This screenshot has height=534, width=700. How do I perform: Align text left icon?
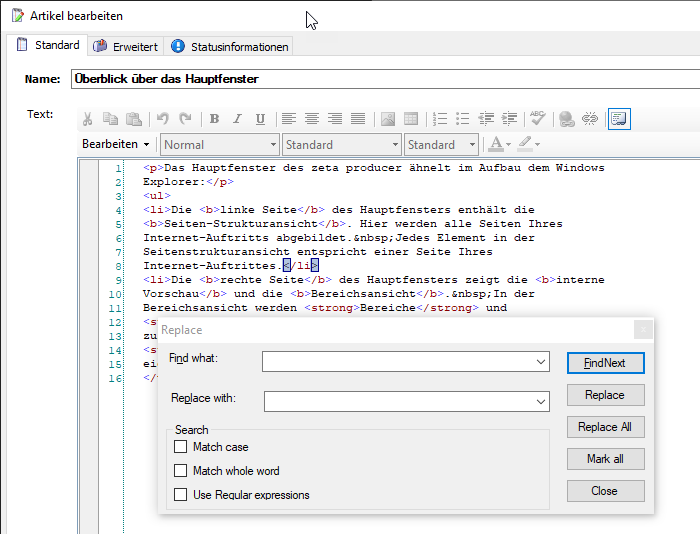tap(289, 119)
